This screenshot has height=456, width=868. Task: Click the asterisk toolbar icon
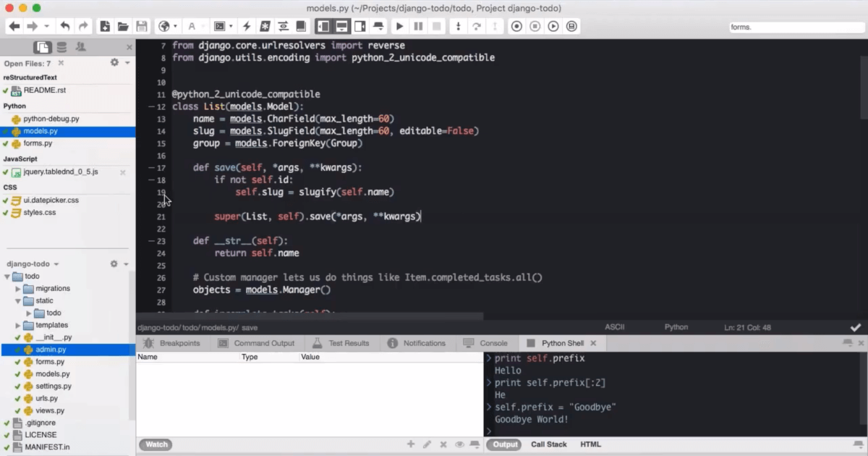point(265,26)
